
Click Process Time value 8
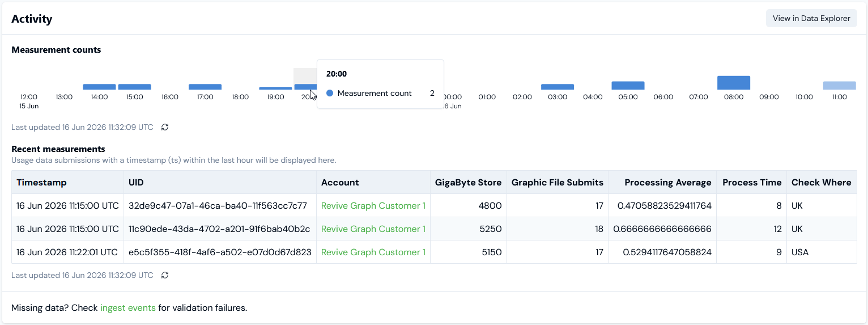click(779, 206)
